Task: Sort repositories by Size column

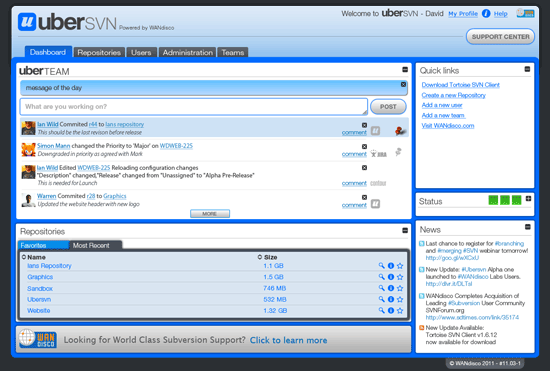Action: 267,257
